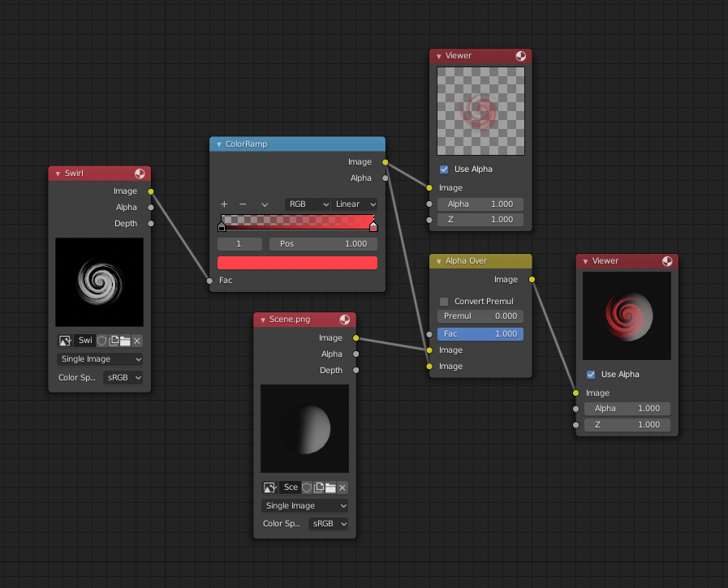Click the top Viewer node preview sphere icon
Screen dimensions: 728x588
point(521,56)
